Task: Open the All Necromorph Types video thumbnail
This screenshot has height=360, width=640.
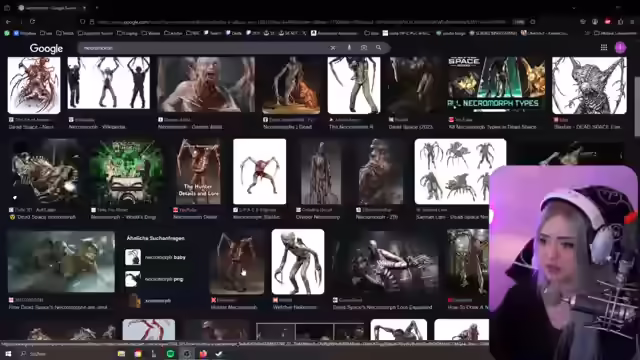Action: pos(496,84)
